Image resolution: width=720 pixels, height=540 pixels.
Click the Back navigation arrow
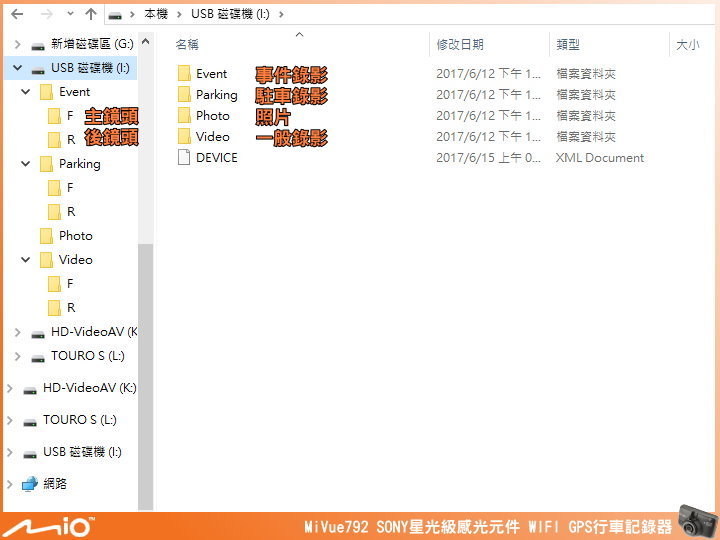[x=17, y=14]
